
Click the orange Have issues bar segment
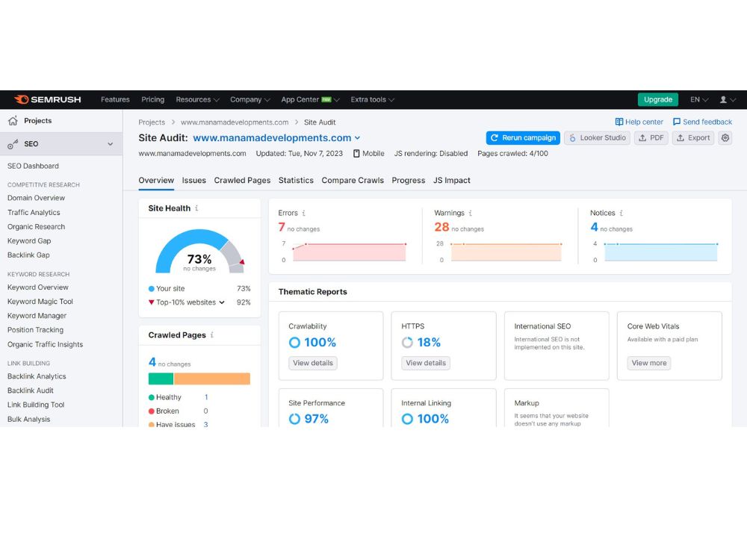[212, 379]
